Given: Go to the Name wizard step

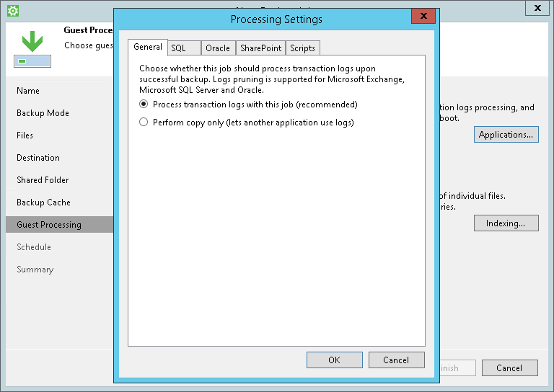Looking at the screenshot, I should click(x=28, y=91).
